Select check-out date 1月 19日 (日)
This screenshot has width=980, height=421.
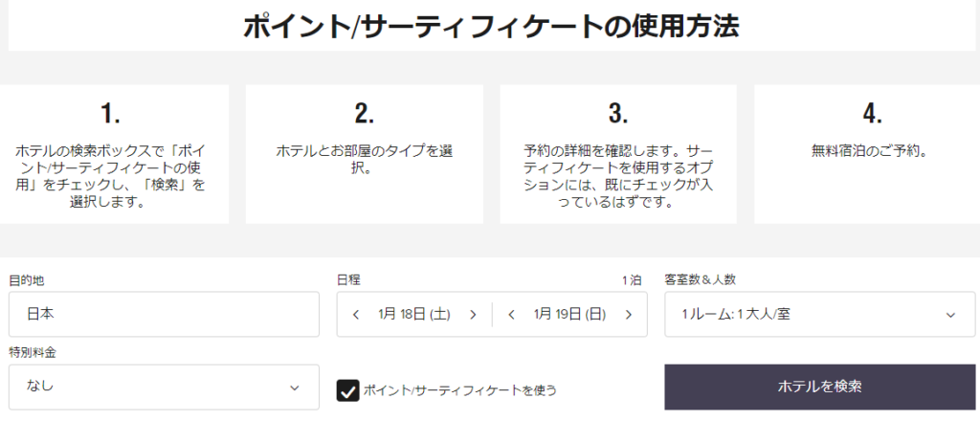570,314
